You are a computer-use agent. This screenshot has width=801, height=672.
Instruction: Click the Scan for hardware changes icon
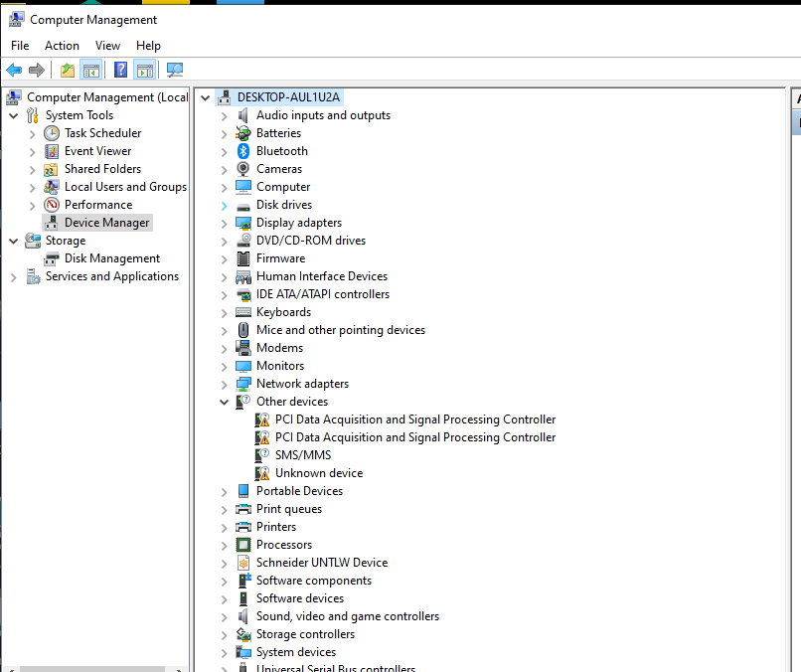click(x=175, y=70)
